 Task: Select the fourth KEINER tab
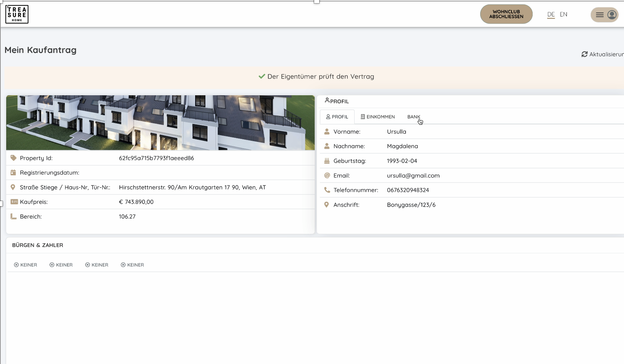(x=133, y=265)
